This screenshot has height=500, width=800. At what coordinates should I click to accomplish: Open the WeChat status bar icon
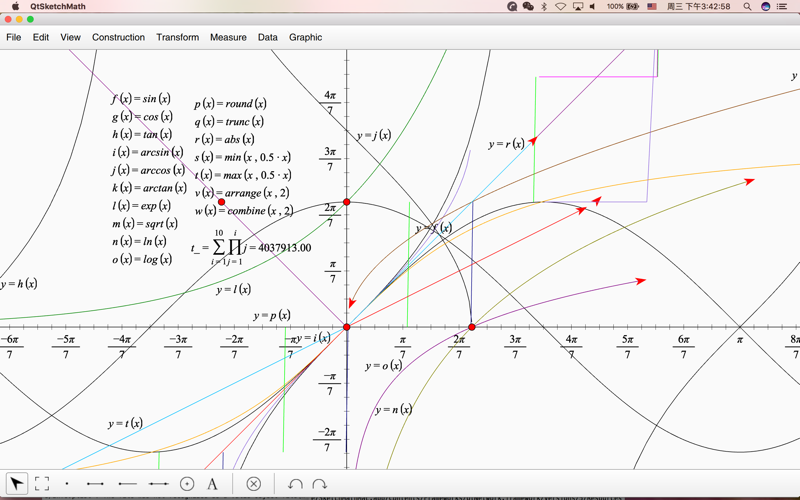tap(528, 6)
